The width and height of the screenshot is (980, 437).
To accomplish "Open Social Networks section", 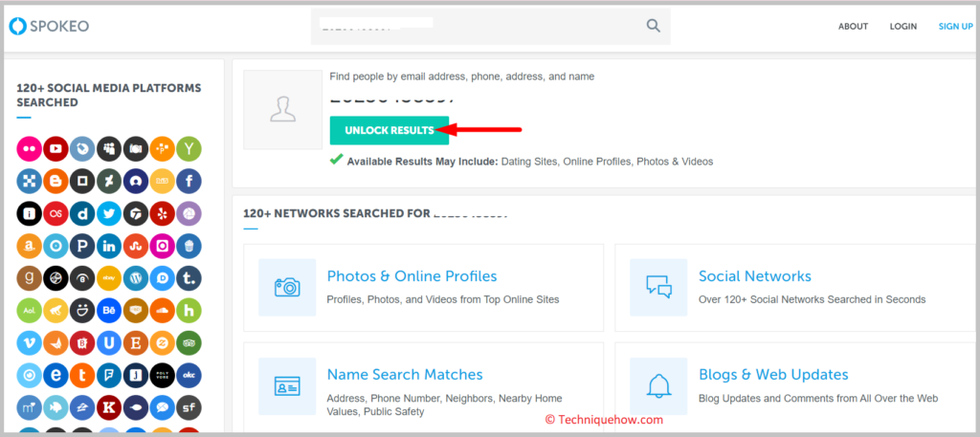I will point(755,276).
